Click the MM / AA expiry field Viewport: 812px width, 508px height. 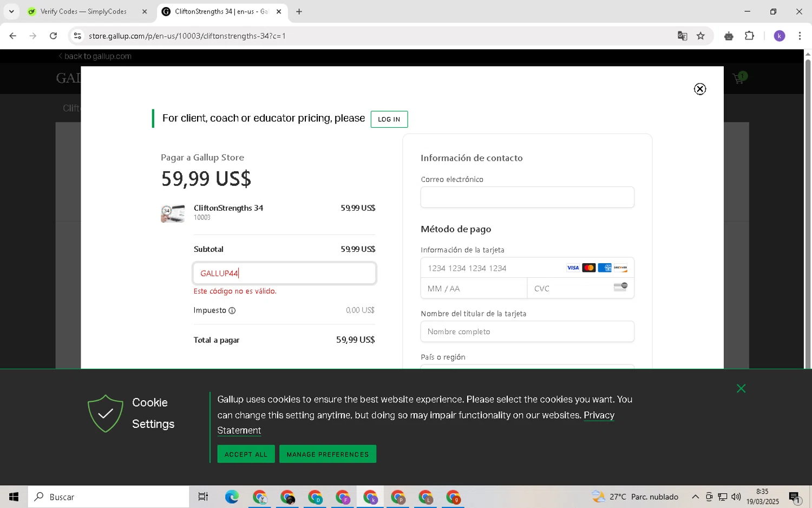click(x=474, y=288)
